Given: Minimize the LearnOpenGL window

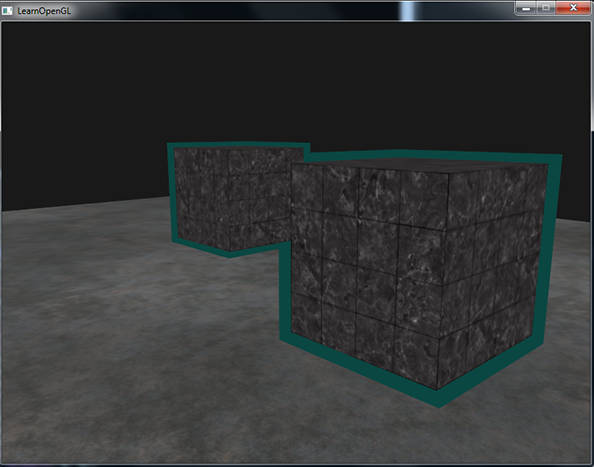Looking at the screenshot, I should (526, 8).
